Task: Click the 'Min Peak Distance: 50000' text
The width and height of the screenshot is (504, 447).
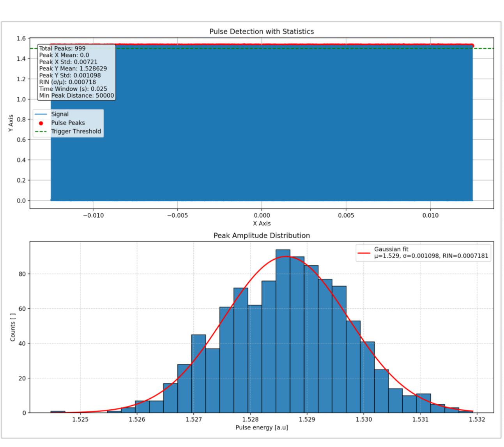Action: tap(76, 95)
